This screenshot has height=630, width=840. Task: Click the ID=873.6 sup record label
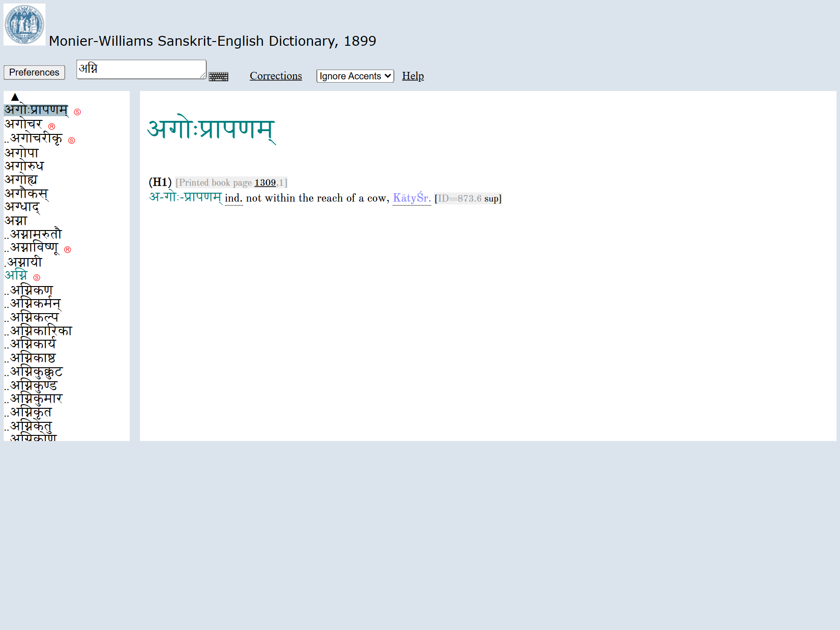point(468,198)
